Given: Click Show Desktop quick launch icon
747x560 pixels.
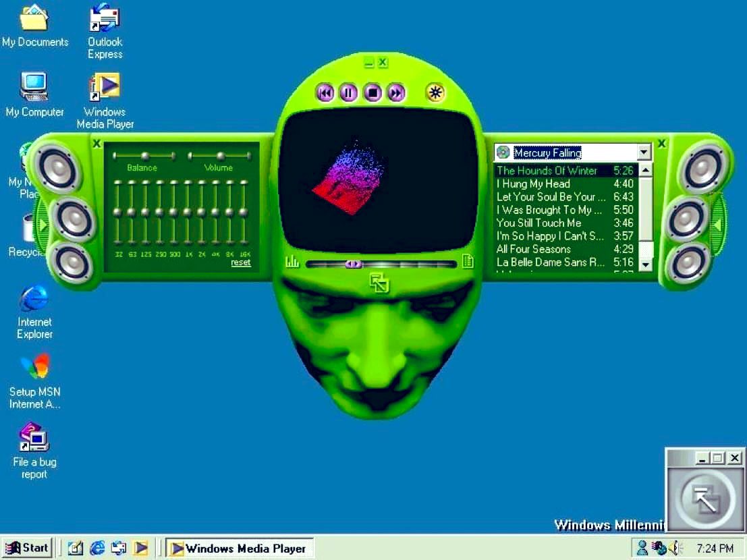Looking at the screenshot, I should pos(76,549).
